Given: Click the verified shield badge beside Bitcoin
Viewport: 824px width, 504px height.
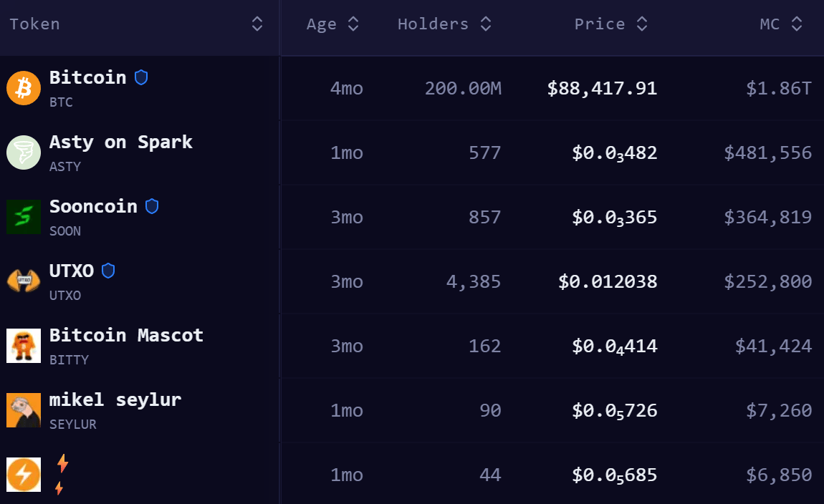Looking at the screenshot, I should pyautogui.click(x=141, y=77).
